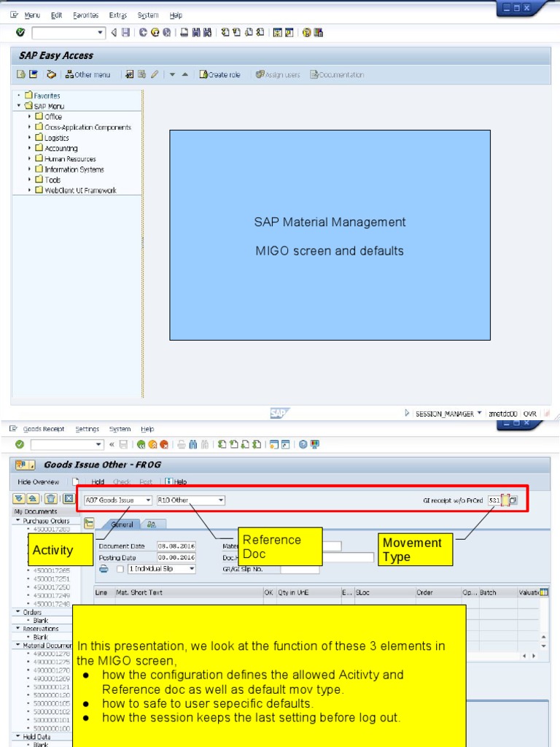Select purchase order 4500017251
Screen dimensions: 560x747
click(x=52, y=578)
